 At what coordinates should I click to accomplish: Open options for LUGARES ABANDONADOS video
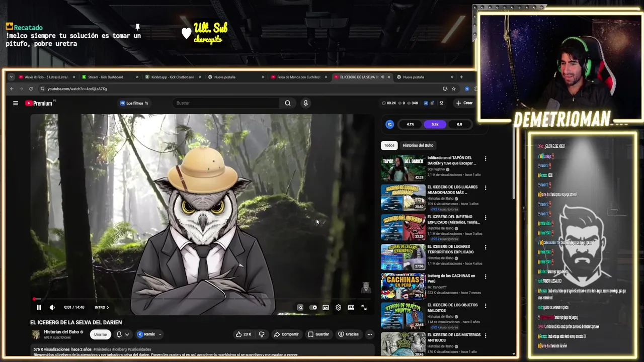(x=486, y=188)
